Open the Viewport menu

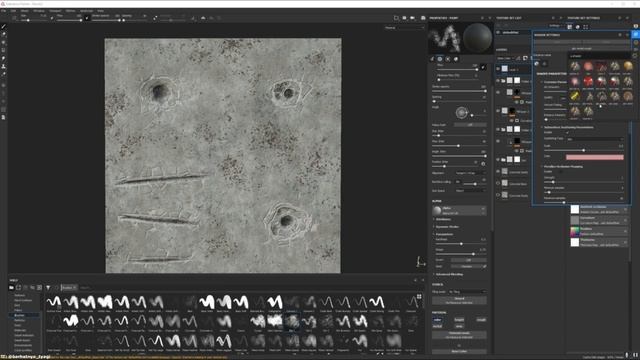point(55,11)
